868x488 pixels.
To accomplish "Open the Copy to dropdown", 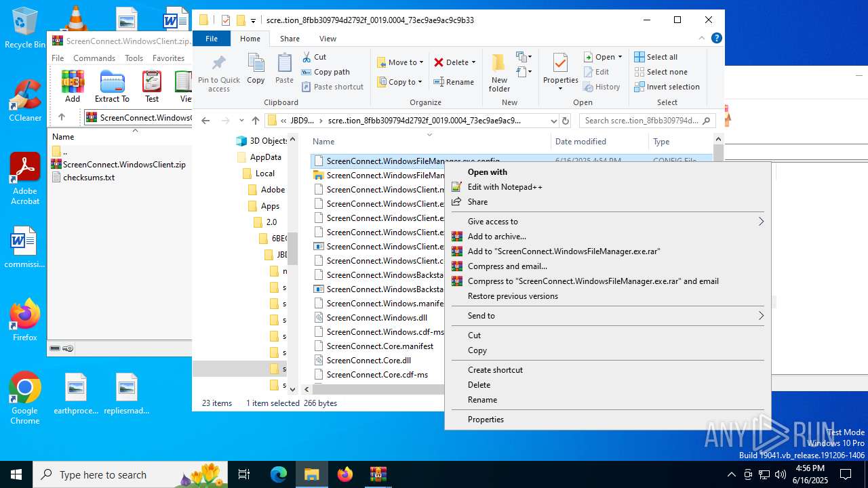I will coord(400,82).
